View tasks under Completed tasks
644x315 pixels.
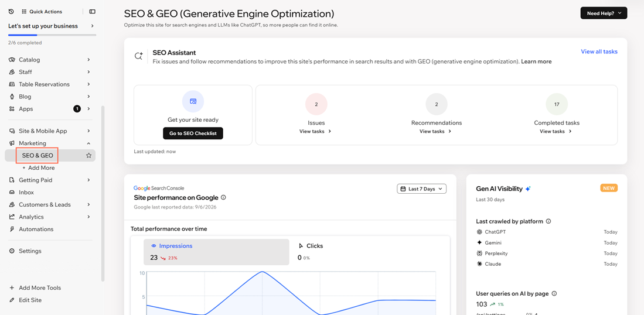click(x=556, y=131)
